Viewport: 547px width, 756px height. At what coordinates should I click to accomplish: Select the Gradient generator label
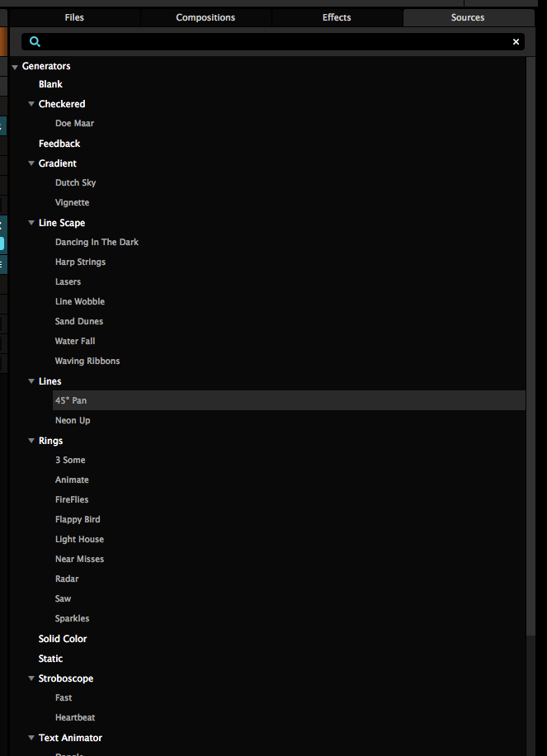coord(58,163)
